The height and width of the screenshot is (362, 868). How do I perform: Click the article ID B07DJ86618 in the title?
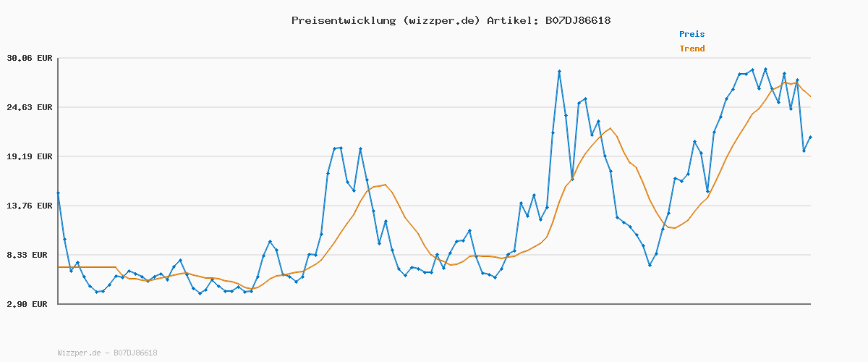(576, 20)
